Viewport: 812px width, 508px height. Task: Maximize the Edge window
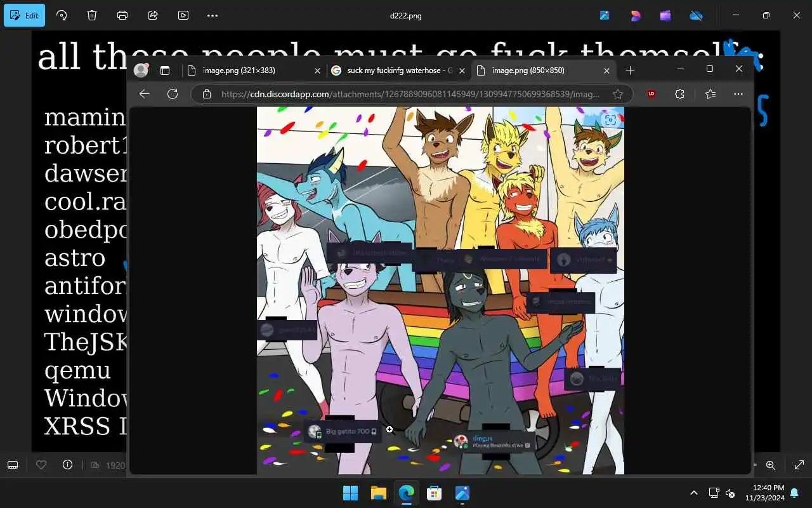point(710,69)
